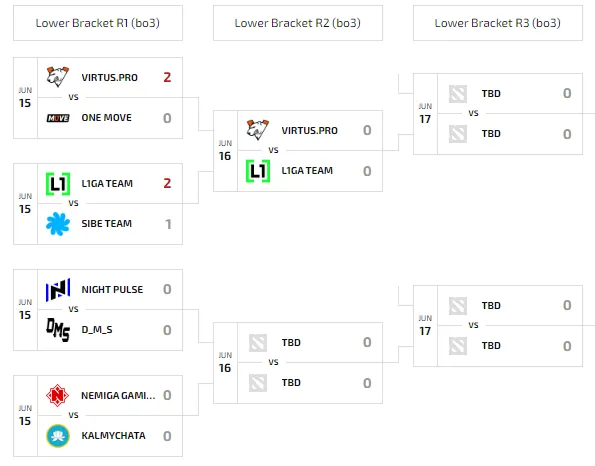The height and width of the screenshot is (466, 595).
Task: Select the D_M_S team logo
Action: 58,330
